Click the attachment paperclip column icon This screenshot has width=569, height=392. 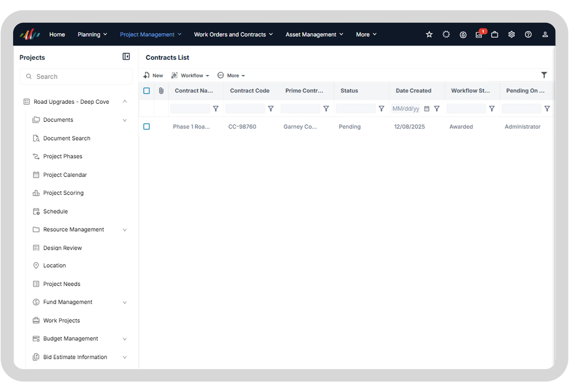tap(161, 91)
